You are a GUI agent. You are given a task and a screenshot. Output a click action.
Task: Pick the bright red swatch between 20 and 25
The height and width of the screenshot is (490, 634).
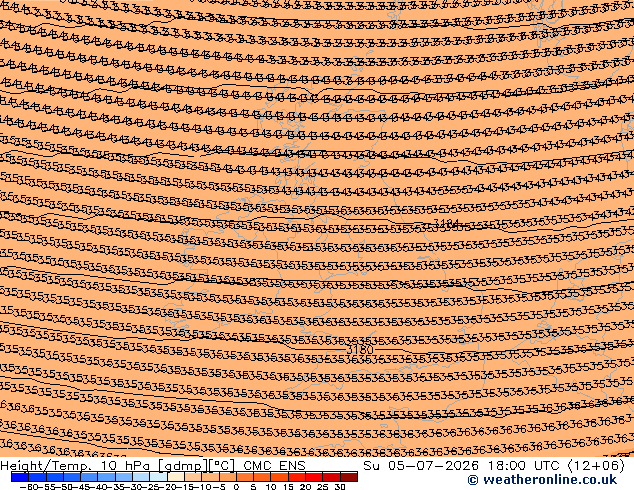coord(314,477)
